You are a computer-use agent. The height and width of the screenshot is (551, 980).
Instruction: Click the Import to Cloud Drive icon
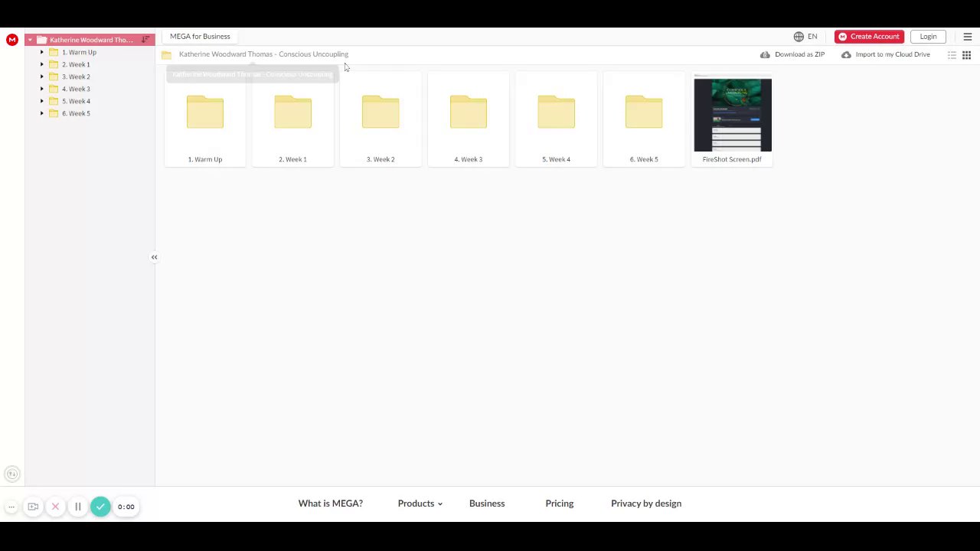click(846, 54)
